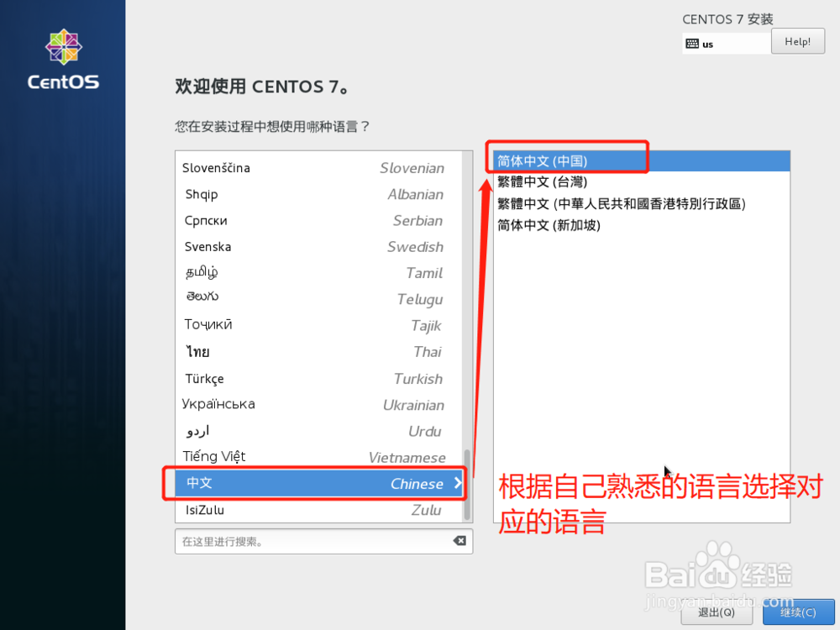Click the keyboard layout icon

692,44
